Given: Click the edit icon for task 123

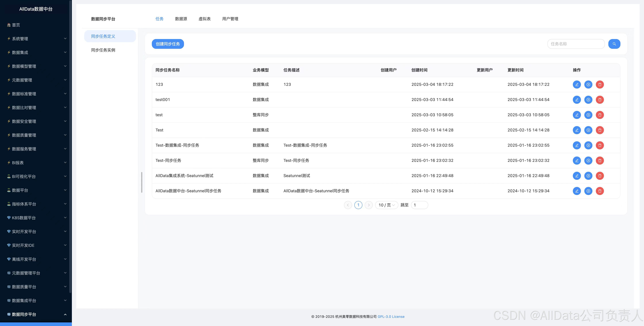Looking at the screenshot, I should pos(576,85).
